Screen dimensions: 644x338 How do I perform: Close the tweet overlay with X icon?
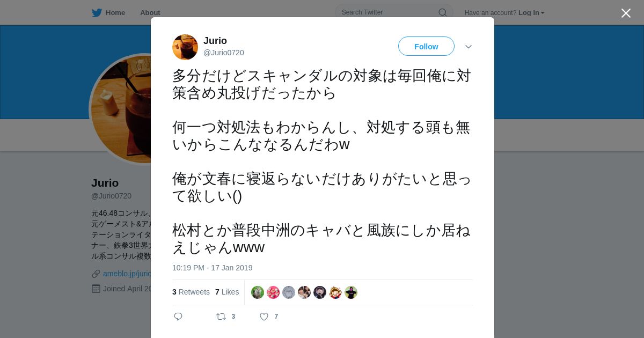[626, 13]
